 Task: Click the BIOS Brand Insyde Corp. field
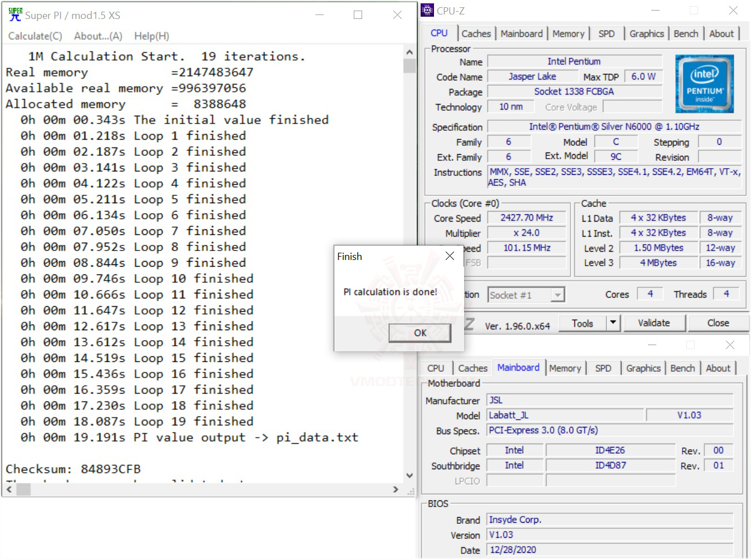pyautogui.click(x=610, y=519)
